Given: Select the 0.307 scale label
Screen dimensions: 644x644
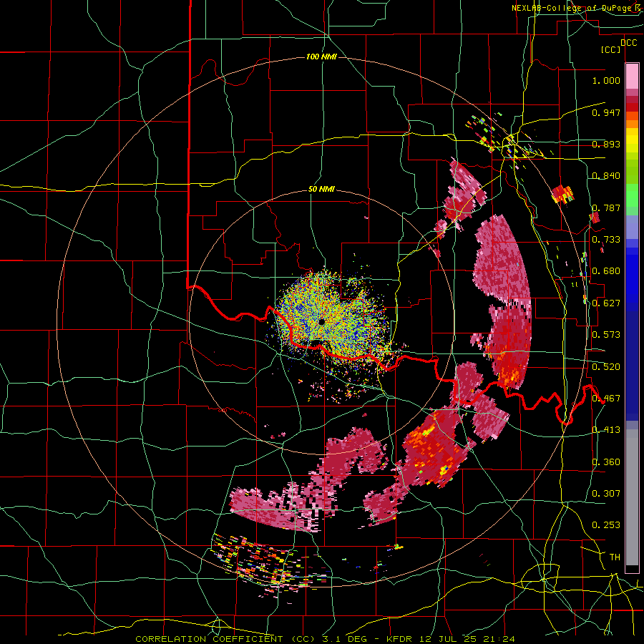Looking at the screenshot, I should click(x=606, y=494).
